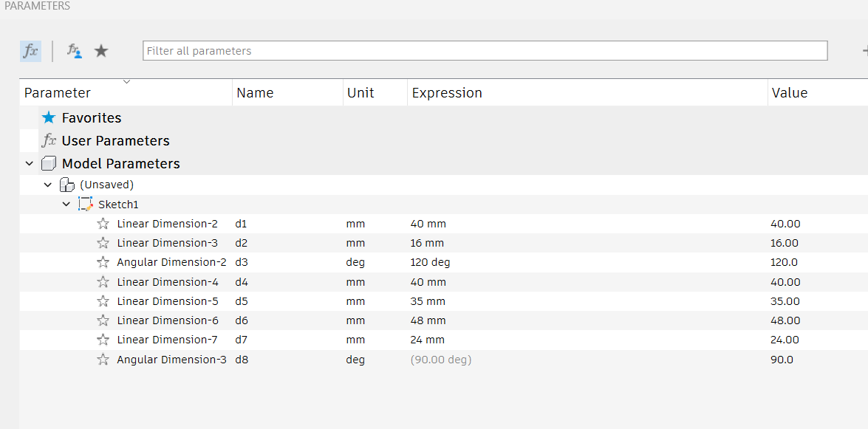868x429 pixels.
Task: Mark Linear Dimension-7 as favorite
Action: [103, 340]
